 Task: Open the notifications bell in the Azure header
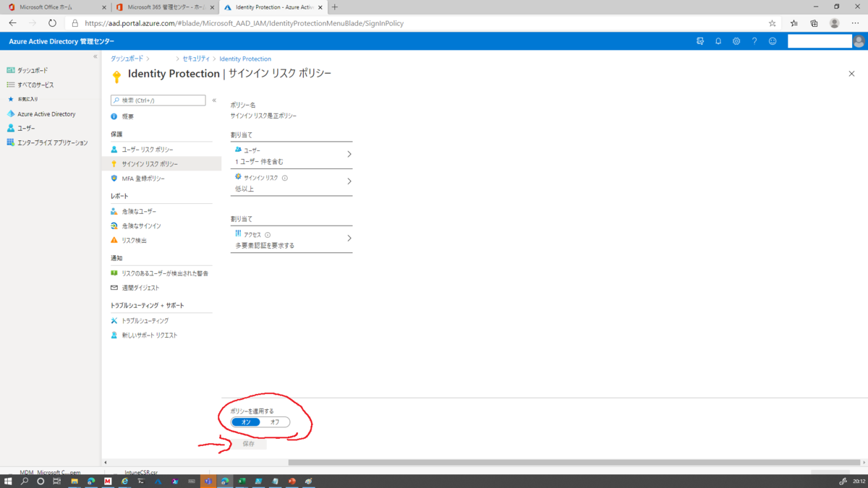pyautogui.click(x=718, y=41)
